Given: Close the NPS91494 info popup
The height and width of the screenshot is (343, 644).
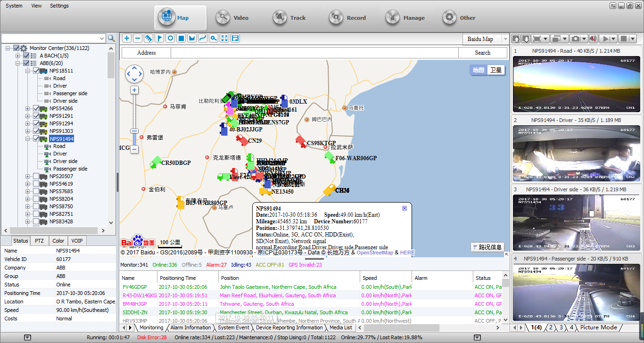Looking at the screenshot, I should click(x=405, y=208).
